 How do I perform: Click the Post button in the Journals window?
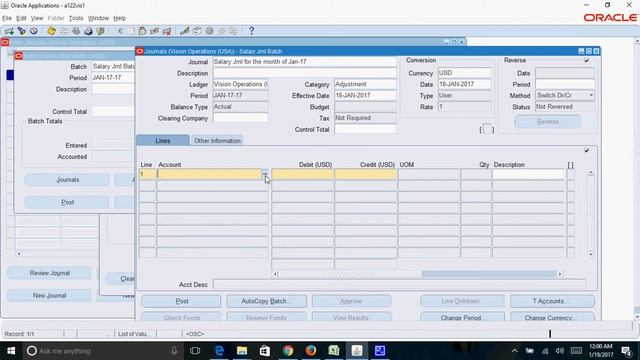point(182,301)
